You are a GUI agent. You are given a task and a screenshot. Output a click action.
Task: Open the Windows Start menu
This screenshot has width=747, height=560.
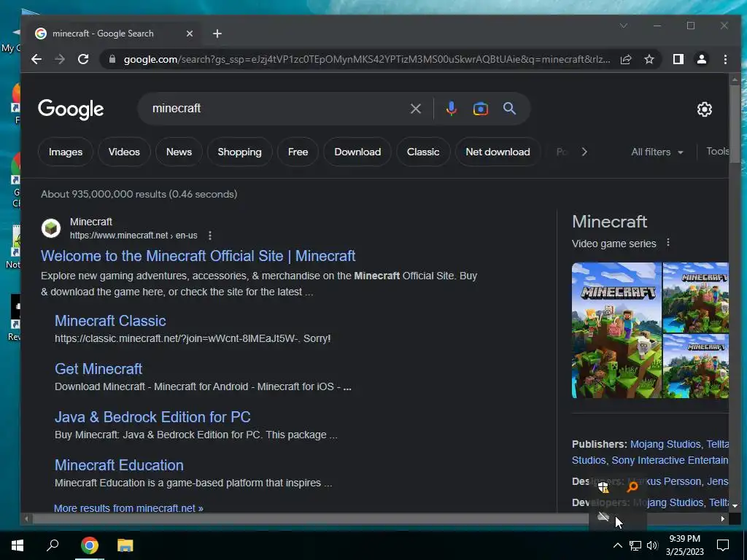tap(18, 545)
